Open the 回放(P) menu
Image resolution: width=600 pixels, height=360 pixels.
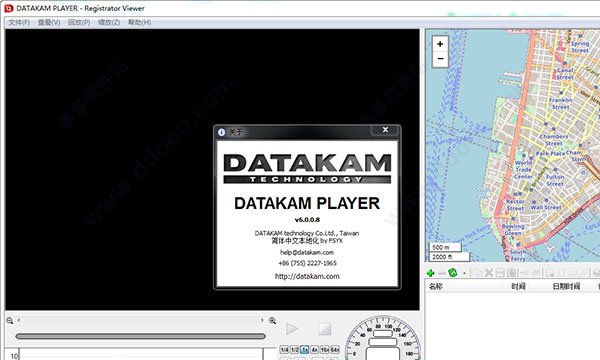click(79, 23)
